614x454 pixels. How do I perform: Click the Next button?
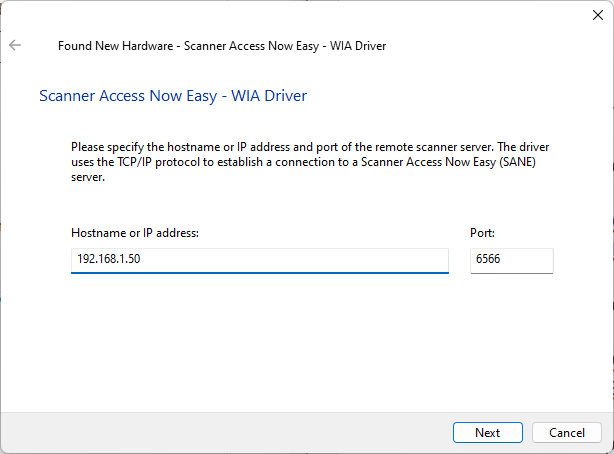click(x=488, y=432)
